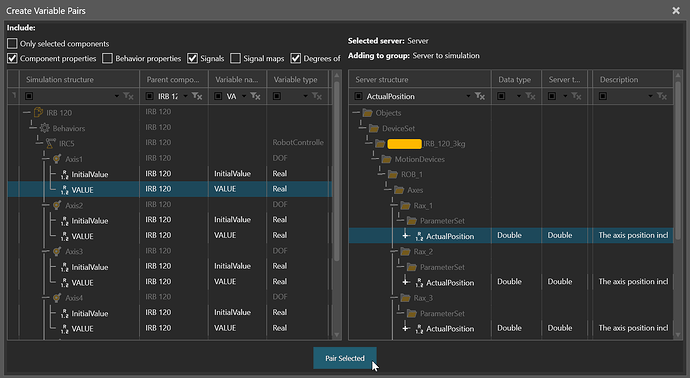Click variable icon of Axis2 VALUE
This screenshot has height=378, width=690.
click(x=65, y=236)
